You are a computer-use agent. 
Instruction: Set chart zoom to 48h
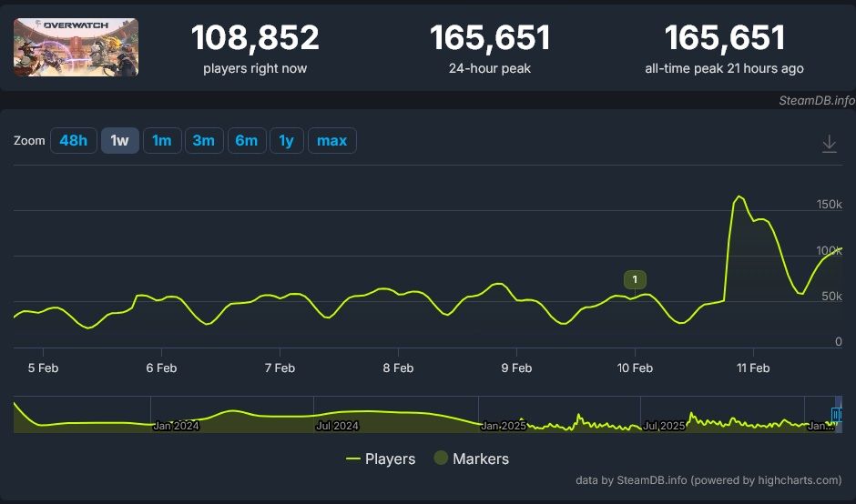tap(73, 141)
